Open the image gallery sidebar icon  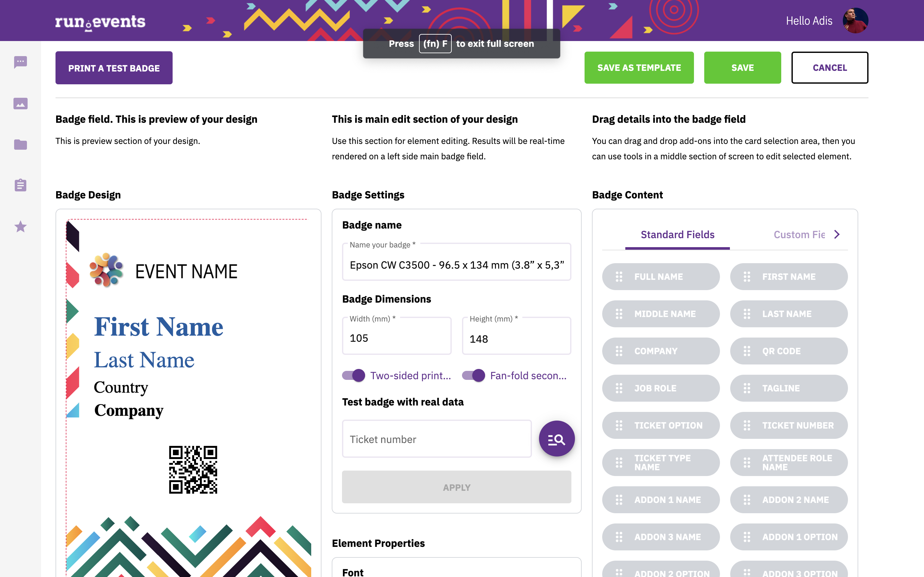21,104
